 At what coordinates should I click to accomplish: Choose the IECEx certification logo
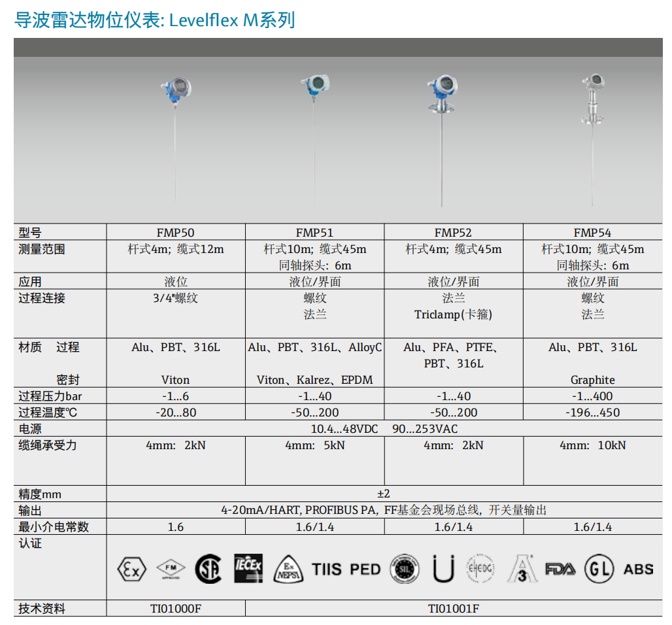(x=248, y=568)
